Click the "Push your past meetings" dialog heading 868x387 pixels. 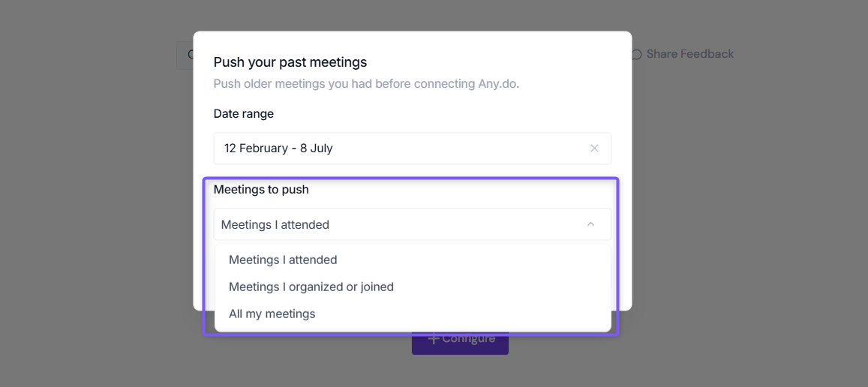[x=290, y=62]
